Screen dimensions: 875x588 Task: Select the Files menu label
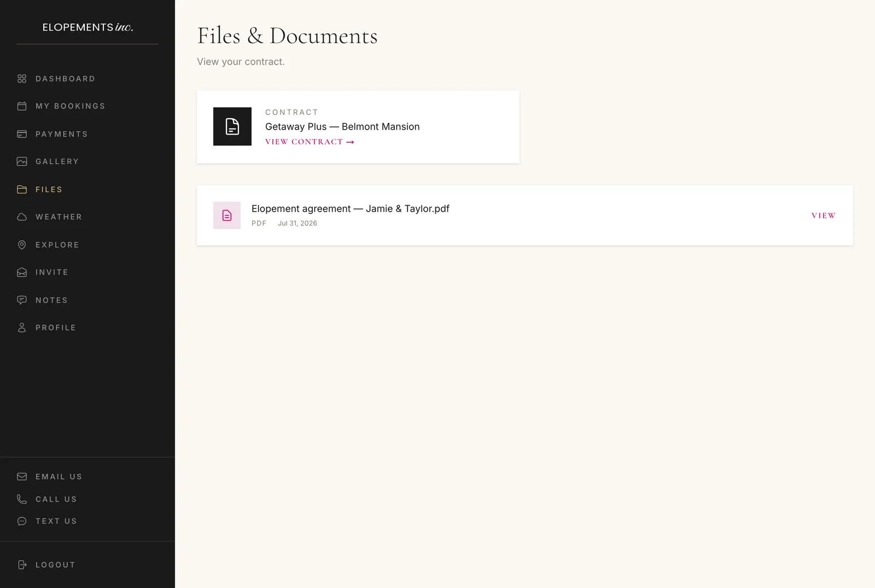49,189
